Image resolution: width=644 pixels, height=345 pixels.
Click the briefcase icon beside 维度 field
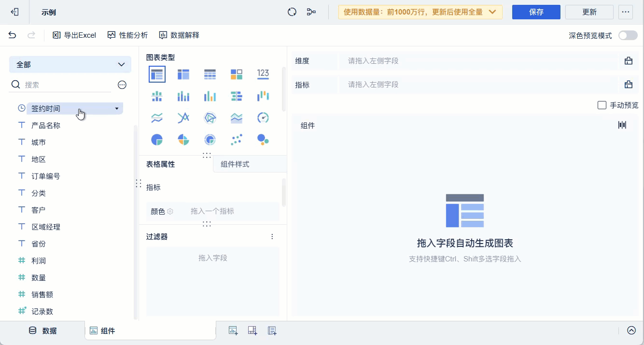pos(629,61)
